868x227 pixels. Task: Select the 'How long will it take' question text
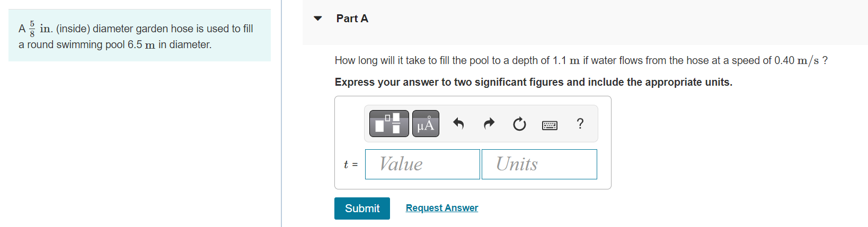[x=581, y=61]
